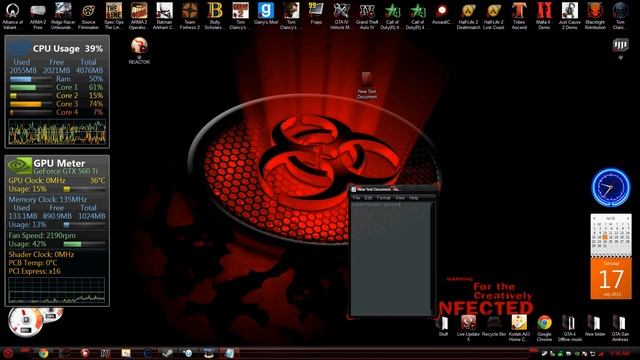Launch Team Fortress 2 icon

coord(190,16)
